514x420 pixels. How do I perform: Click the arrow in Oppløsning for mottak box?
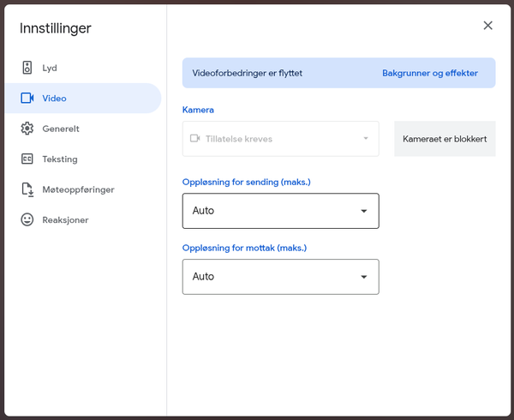364,277
